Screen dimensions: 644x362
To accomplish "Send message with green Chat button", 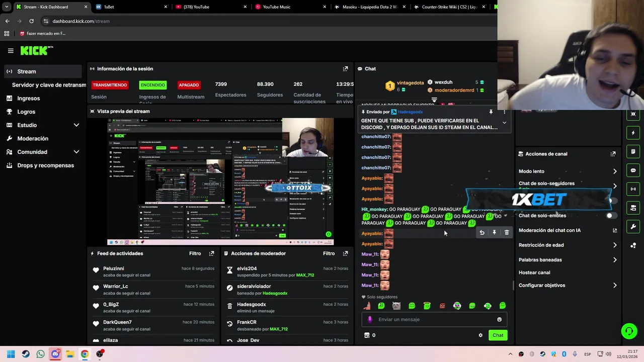I will [498, 335].
